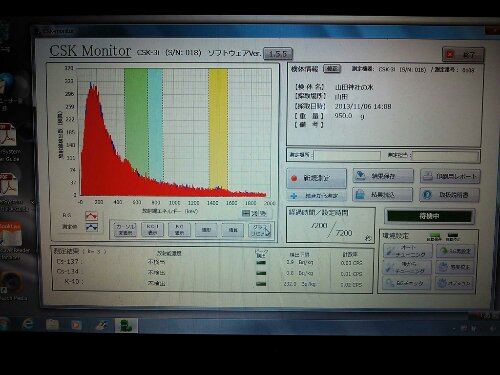
Task: Open Internet Explorer from the taskbar
Action: pos(28,323)
